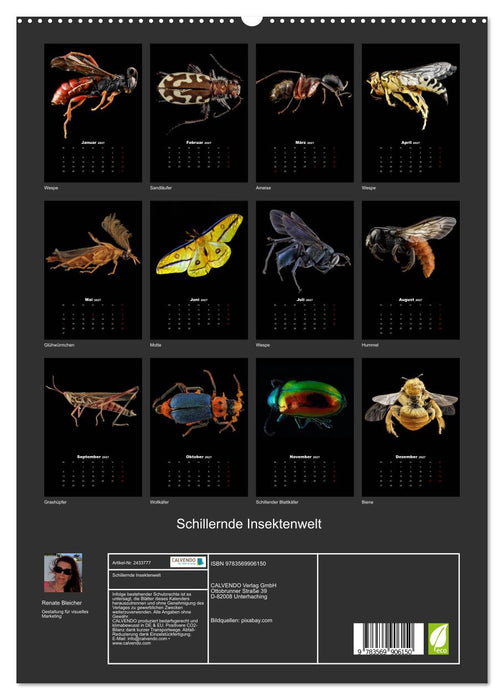Click the 'Artikel-Nr: 2433777' field
The width and height of the screenshot is (504, 700).
point(131,563)
